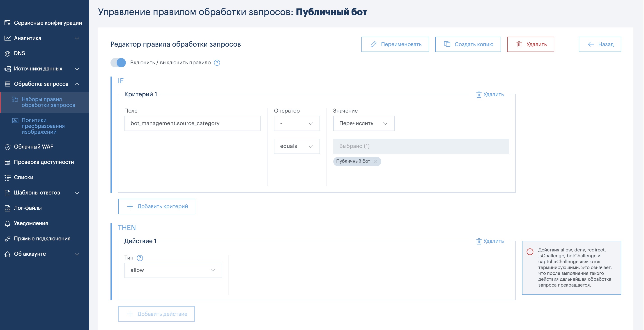Click trash icon to delete Действие 1

(478, 241)
